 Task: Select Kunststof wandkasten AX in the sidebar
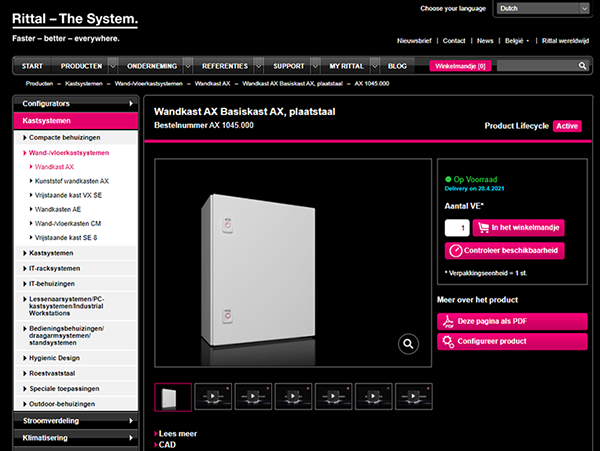(72, 181)
